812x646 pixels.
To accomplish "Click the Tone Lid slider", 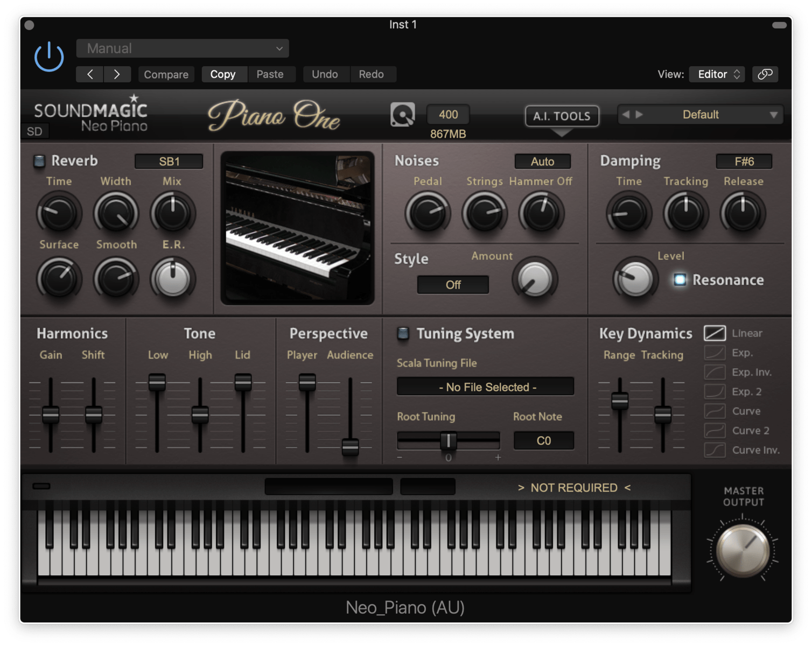I will click(243, 382).
